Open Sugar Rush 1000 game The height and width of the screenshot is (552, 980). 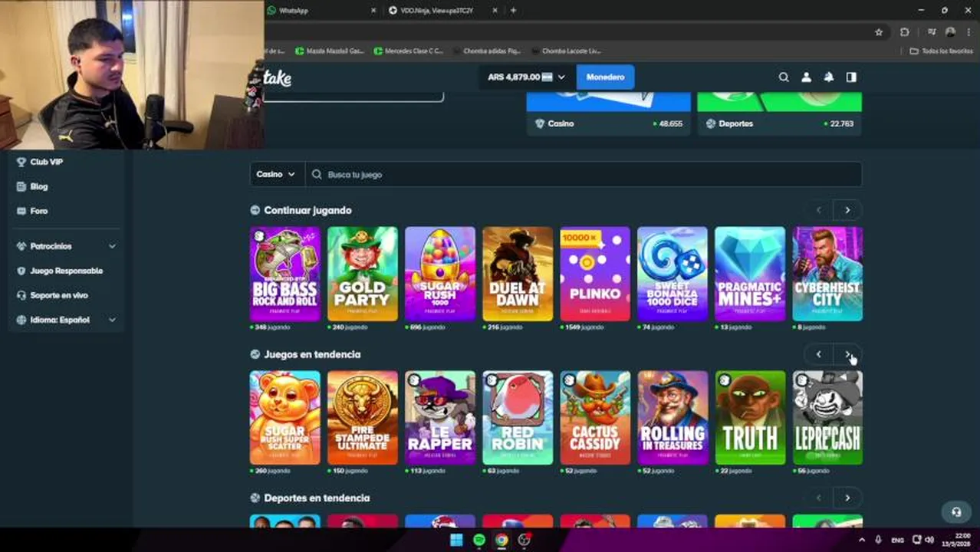point(440,274)
